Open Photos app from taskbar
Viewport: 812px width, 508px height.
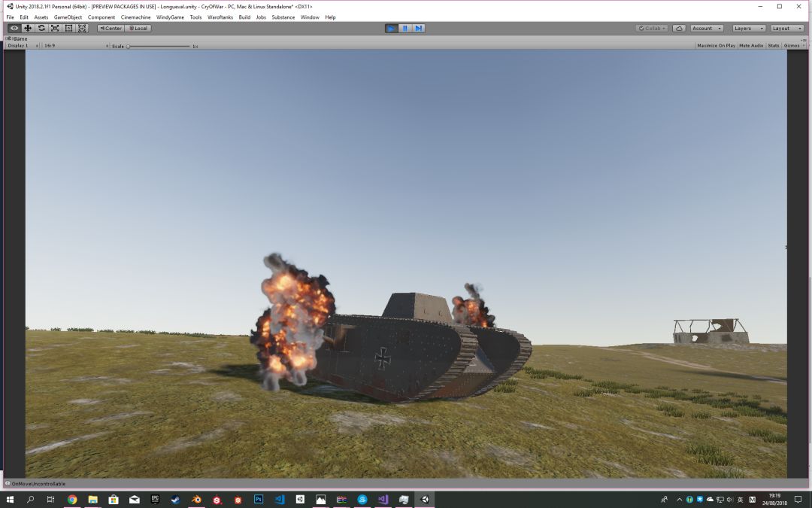[x=320, y=500]
